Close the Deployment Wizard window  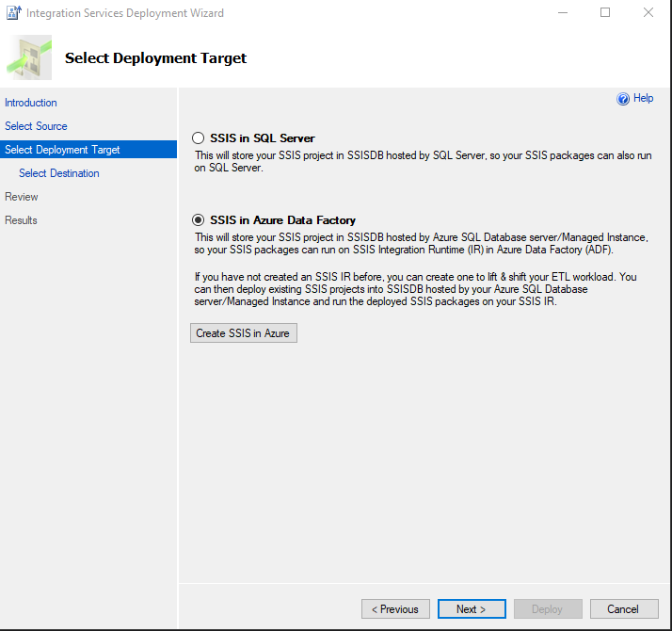click(648, 13)
